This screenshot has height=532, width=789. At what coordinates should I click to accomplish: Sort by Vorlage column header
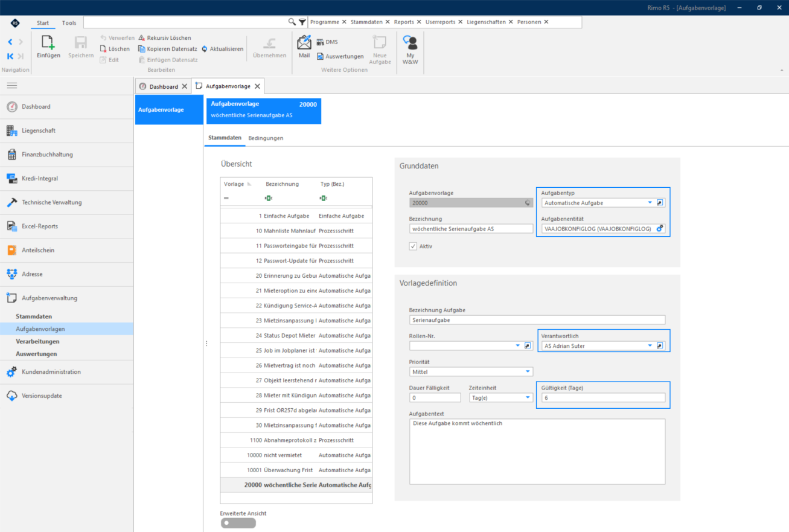pyautogui.click(x=234, y=184)
